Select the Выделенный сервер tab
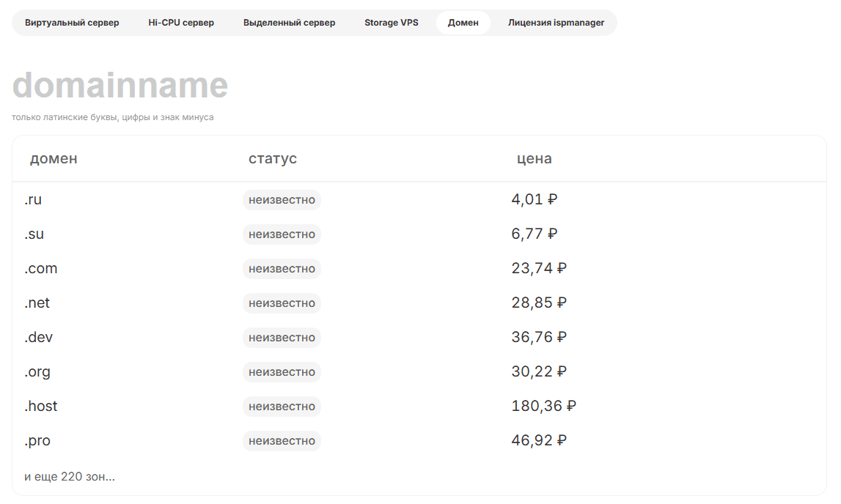 pos(289,23)
